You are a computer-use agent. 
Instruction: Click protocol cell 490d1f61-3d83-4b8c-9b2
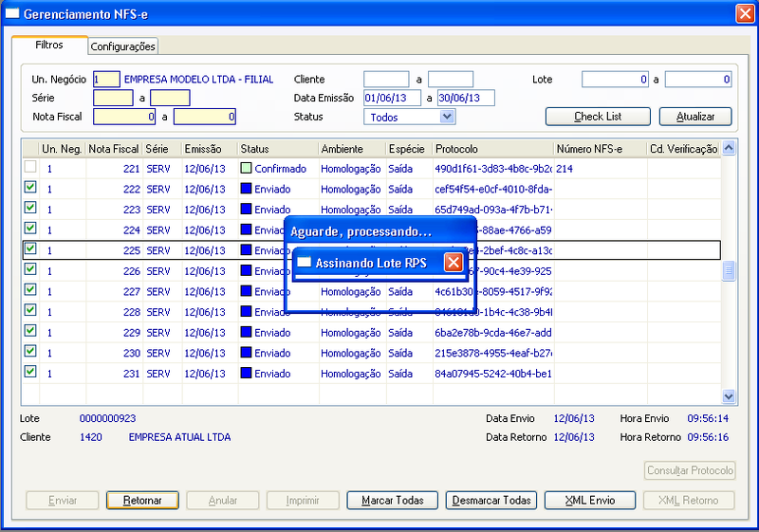click(x=493, y=169)
